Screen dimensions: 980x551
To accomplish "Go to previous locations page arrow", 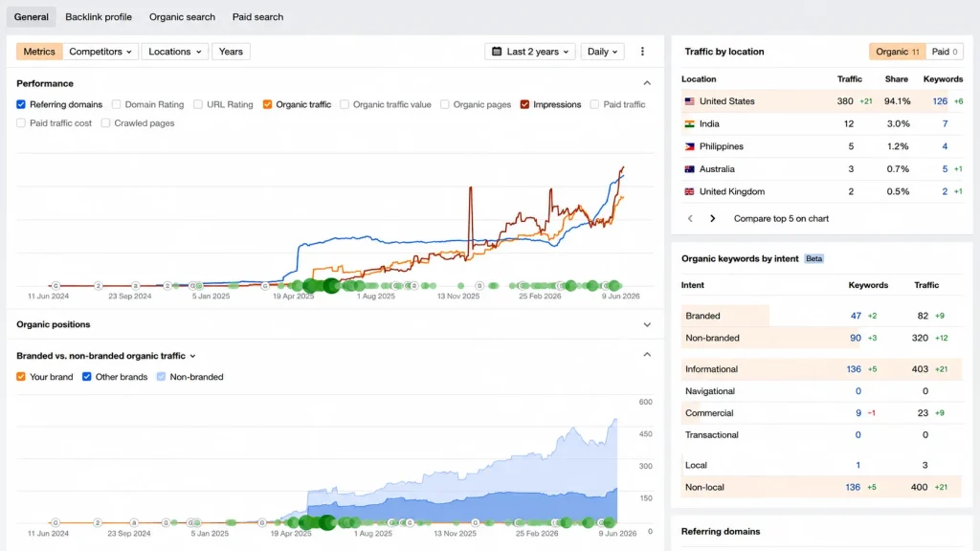I will (690, 219).
